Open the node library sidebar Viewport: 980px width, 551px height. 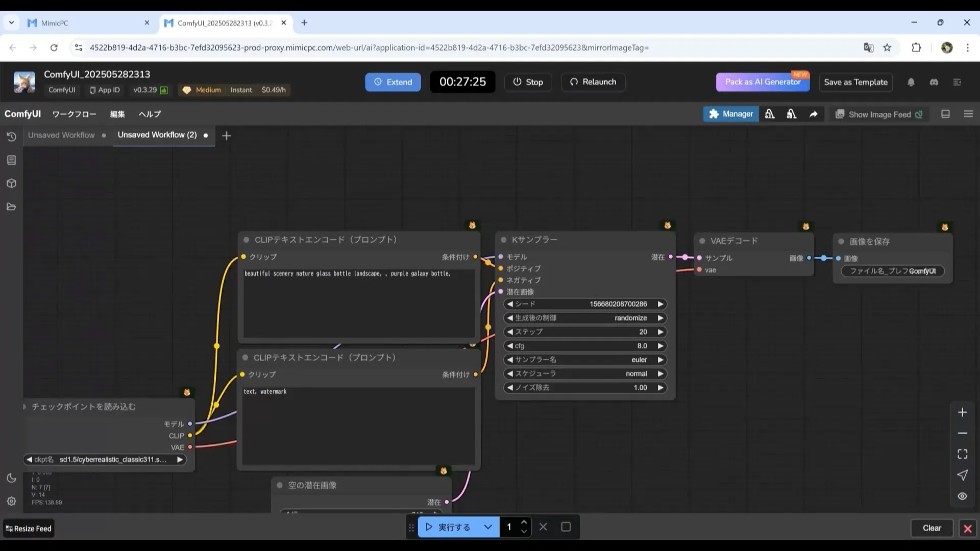coord(11,160)
